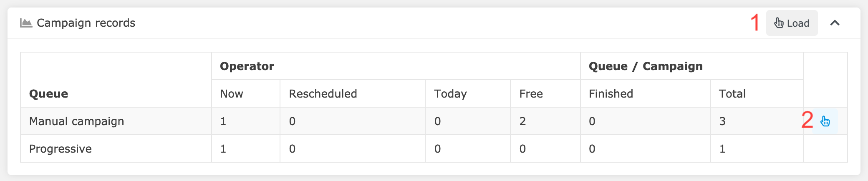
Task: Click the Progressive queue name
Action: pos(61,149)
